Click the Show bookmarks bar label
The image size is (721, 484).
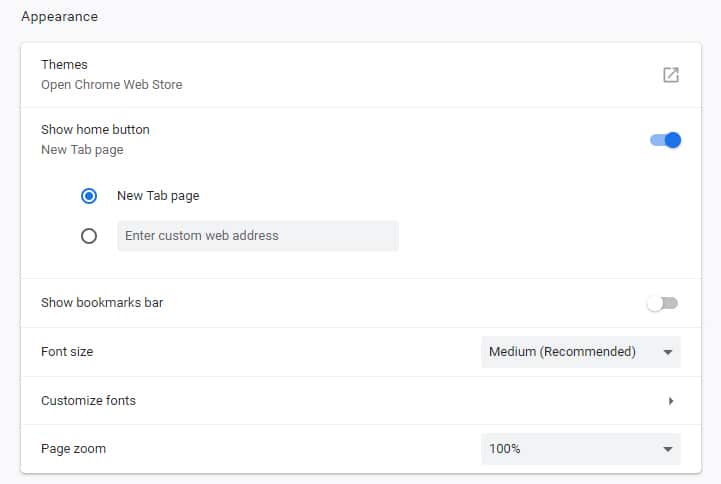point(102,302)
